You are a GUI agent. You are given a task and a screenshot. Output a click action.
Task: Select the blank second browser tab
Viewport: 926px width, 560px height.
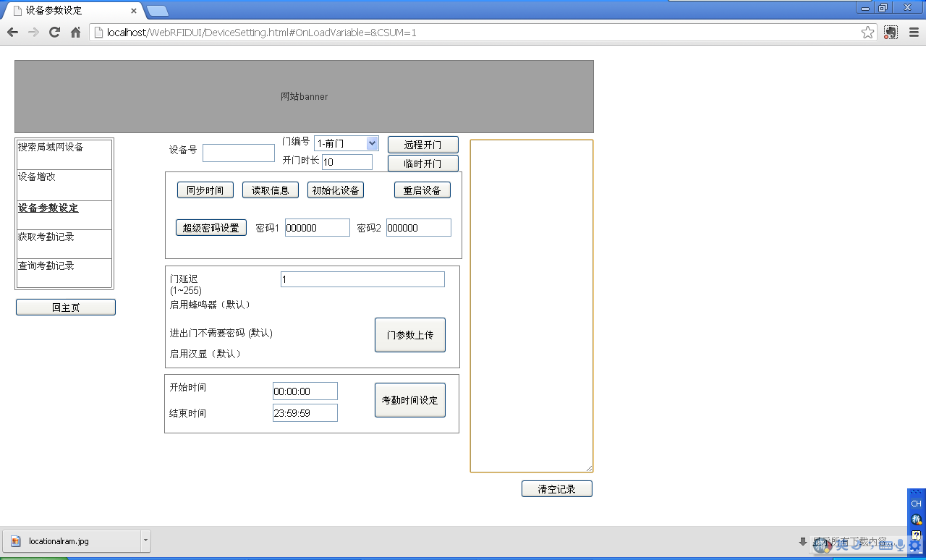pos(159,11)
